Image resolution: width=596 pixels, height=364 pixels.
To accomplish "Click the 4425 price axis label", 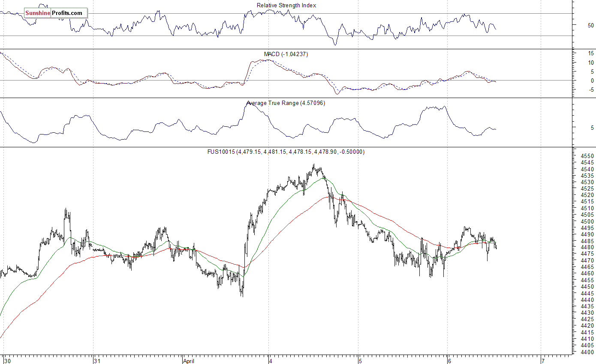I will pyautogui.click(x=587, y=319).
